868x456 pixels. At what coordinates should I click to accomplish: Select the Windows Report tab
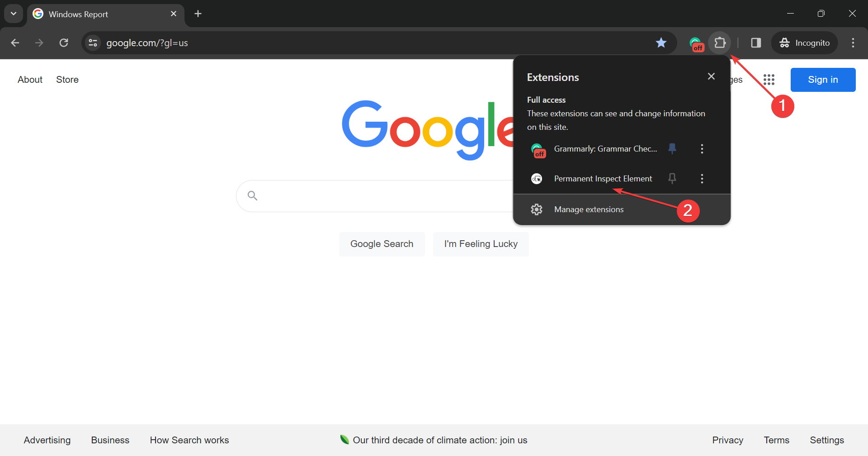(106, 14)
